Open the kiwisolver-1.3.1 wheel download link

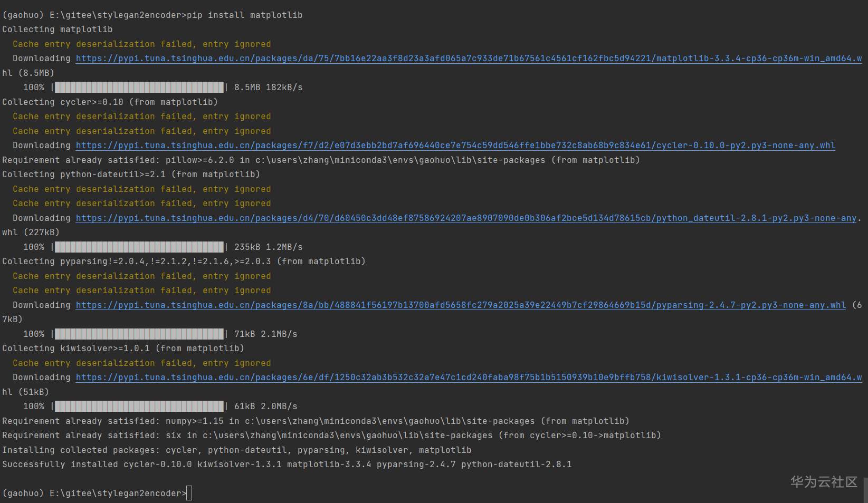469,378
